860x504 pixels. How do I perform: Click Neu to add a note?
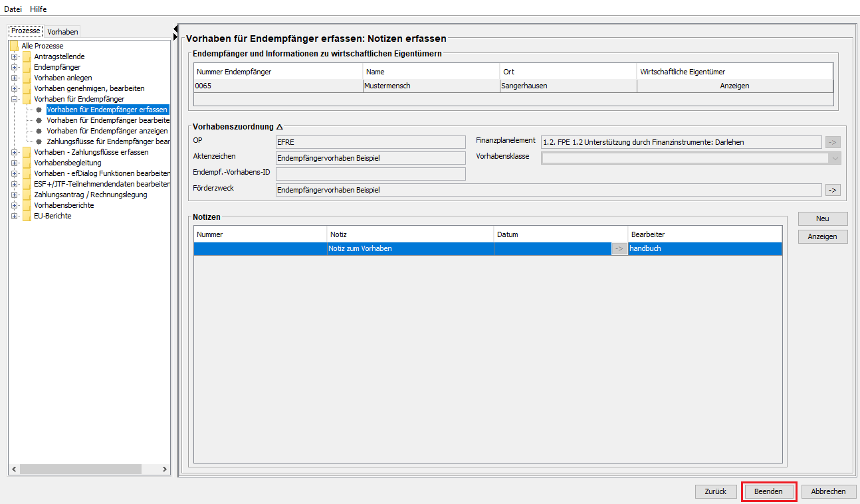tap(823, 218)
